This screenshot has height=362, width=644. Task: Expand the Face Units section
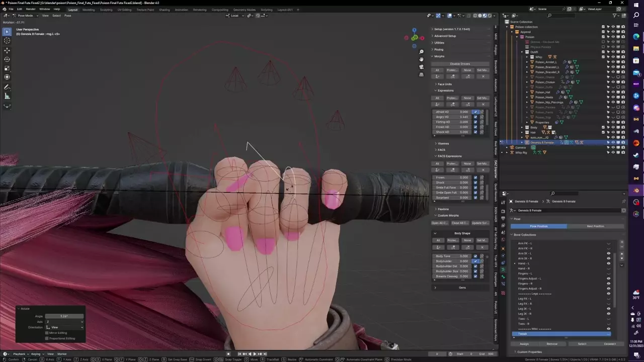[444, 84]
